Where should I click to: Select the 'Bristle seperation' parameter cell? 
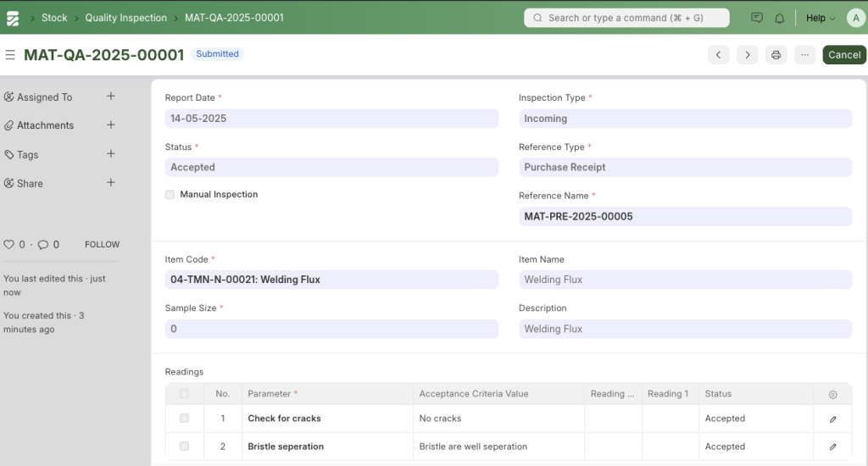pos(328,446)
